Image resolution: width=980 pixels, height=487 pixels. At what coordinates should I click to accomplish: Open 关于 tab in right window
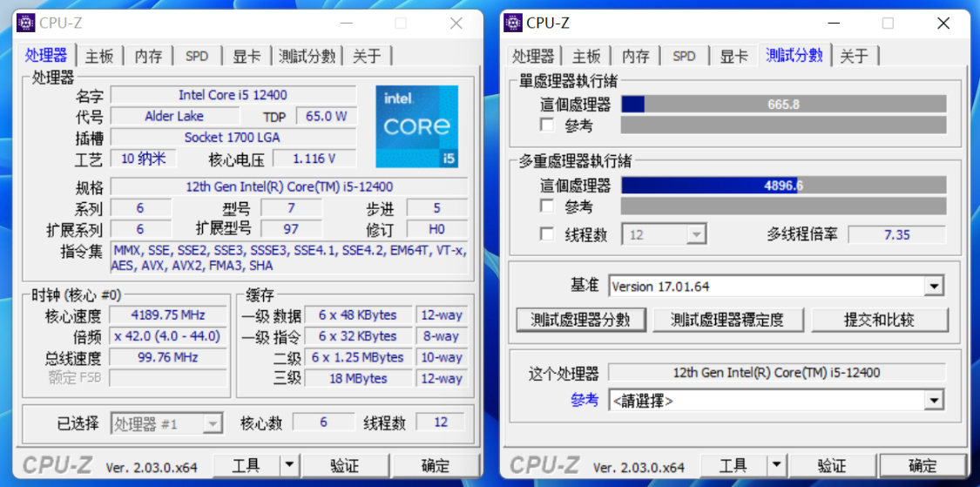point(855,57)
